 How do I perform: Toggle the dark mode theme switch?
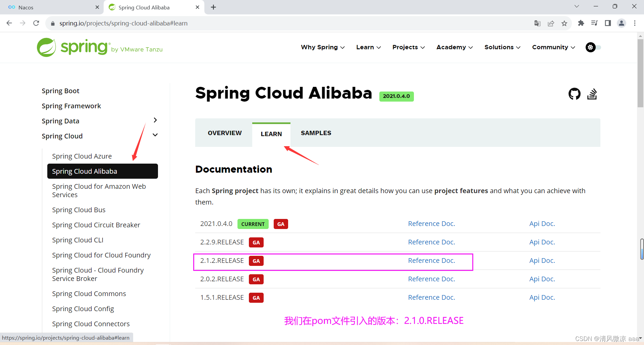click(x=593, y=47)
